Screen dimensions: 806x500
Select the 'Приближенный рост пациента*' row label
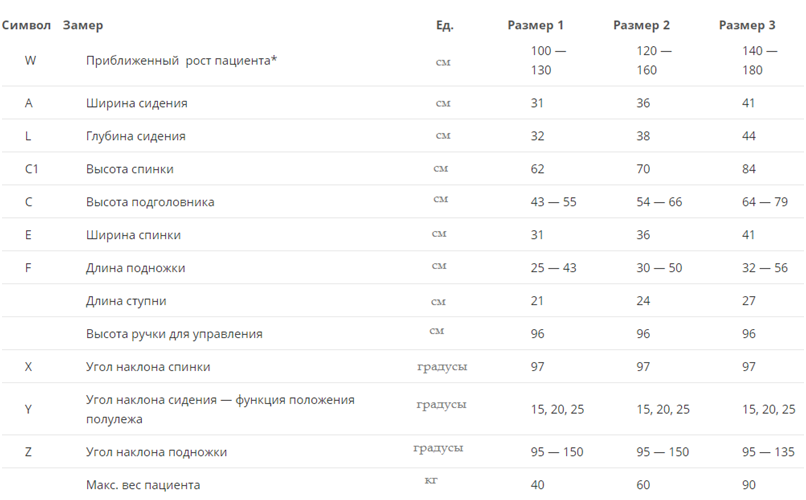[181, 60]
